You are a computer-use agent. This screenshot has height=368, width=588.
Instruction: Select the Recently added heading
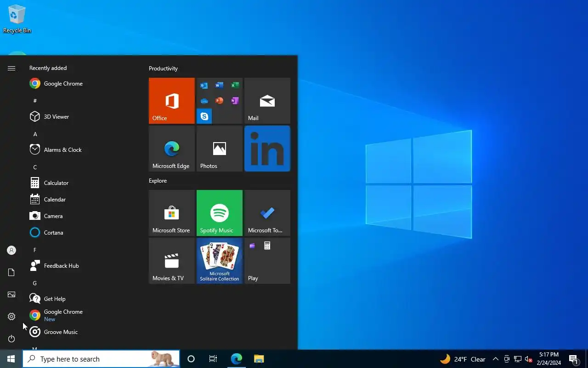(x=48, y=68)
